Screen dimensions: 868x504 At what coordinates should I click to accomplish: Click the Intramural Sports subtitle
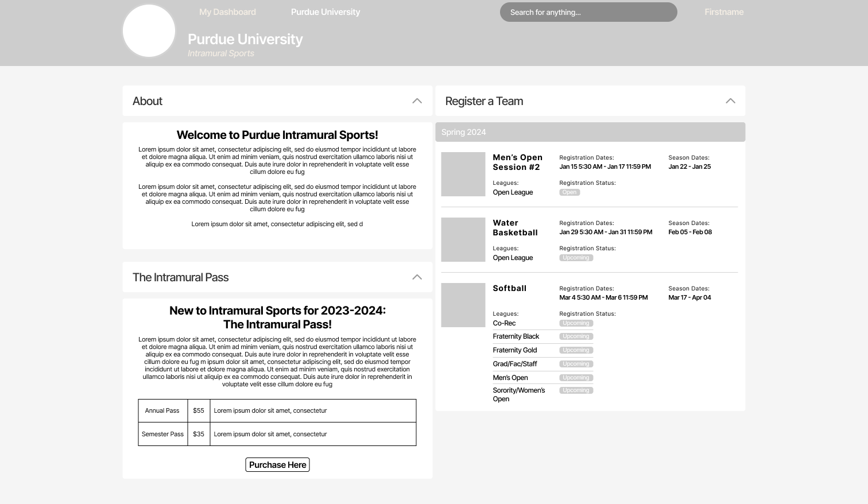click(221, 53)
